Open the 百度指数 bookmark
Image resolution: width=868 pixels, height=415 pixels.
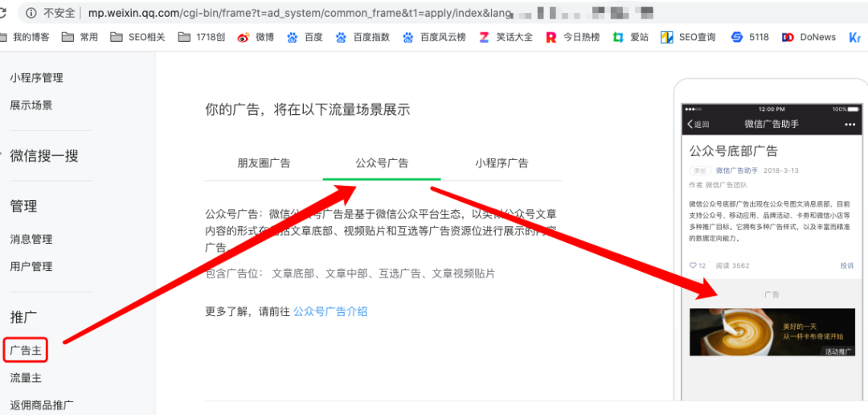pos(363,38)
